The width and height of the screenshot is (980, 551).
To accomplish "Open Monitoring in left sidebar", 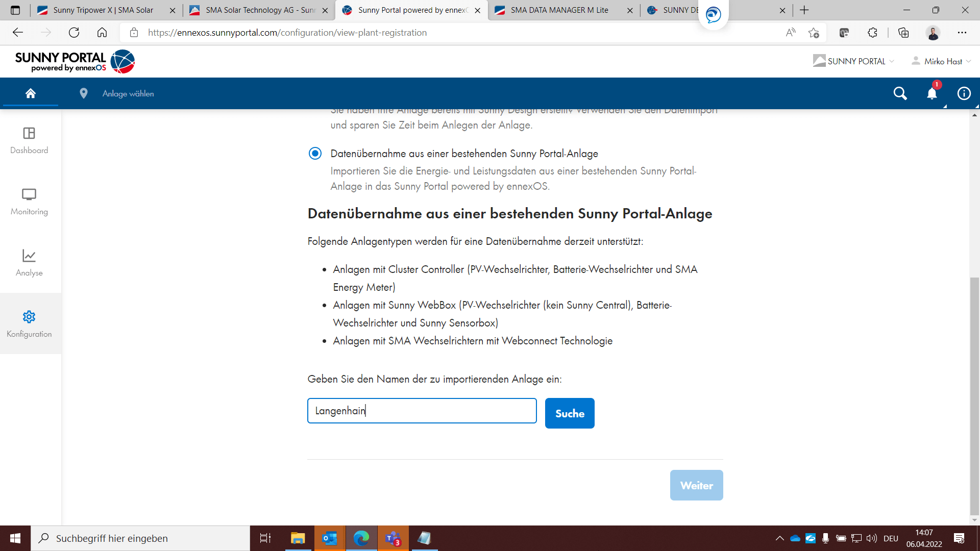I will (x=29, y=202).
